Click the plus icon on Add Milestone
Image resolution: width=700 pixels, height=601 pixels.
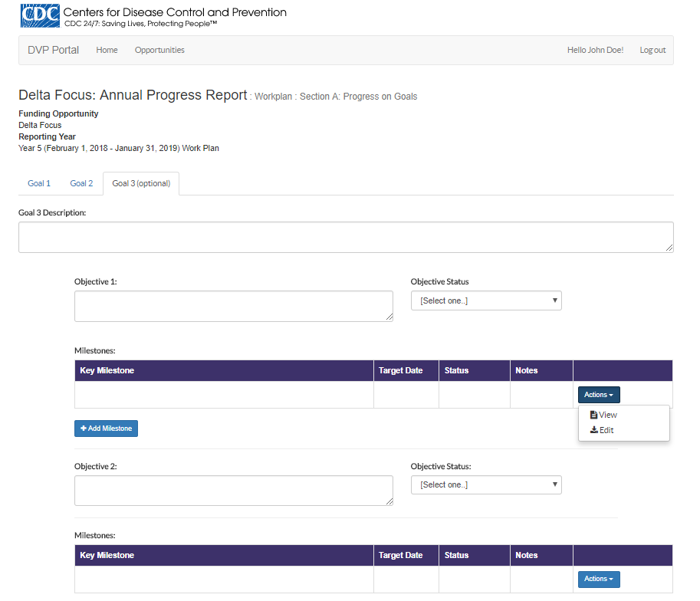pyautogui.click(x=84, y=429)
